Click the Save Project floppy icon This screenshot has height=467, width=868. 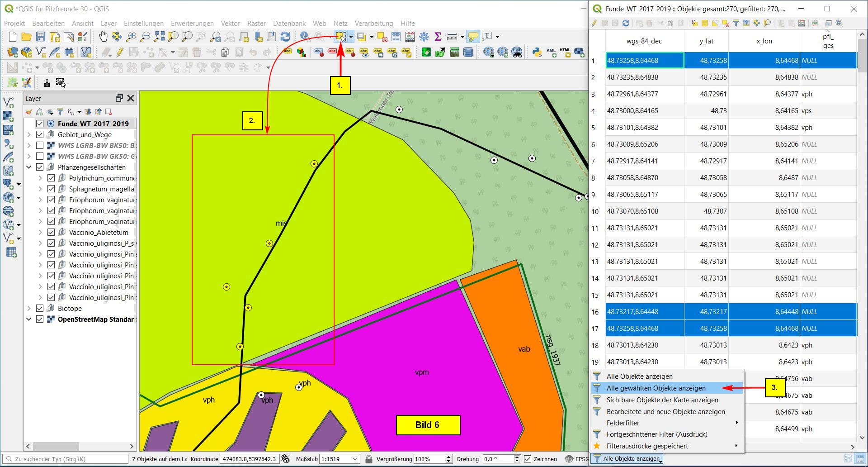pyautogui.click(x=41, y=37)
